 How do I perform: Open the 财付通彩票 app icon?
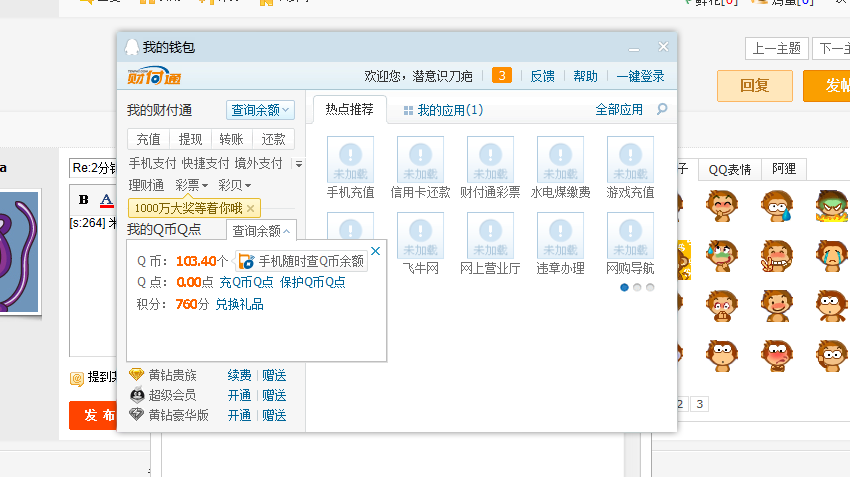490,159
